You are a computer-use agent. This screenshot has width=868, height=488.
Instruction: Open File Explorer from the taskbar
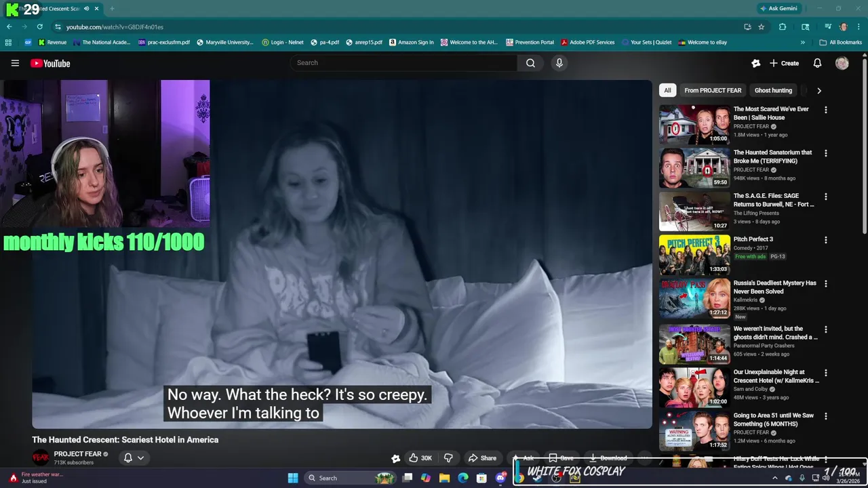(444, 478)
